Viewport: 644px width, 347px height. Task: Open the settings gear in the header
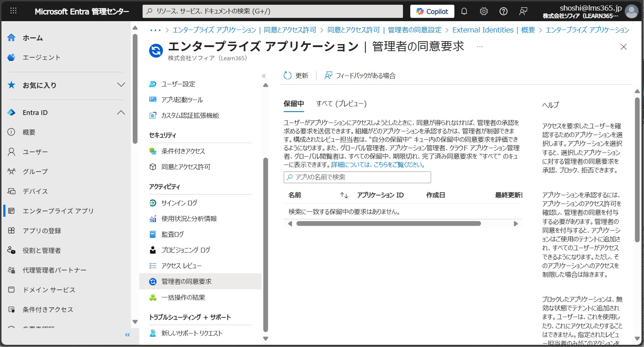pyautogui.click(x=484, y=11)
